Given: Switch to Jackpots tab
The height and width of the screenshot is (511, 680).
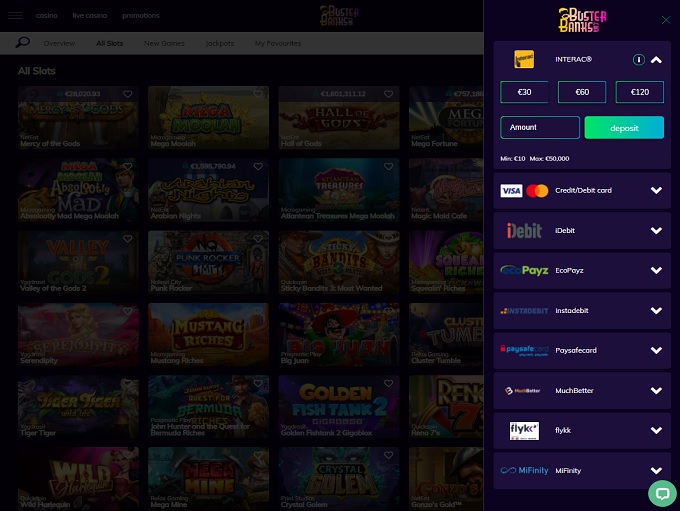Looking at the screenshot, I should (x=219, y=43).
